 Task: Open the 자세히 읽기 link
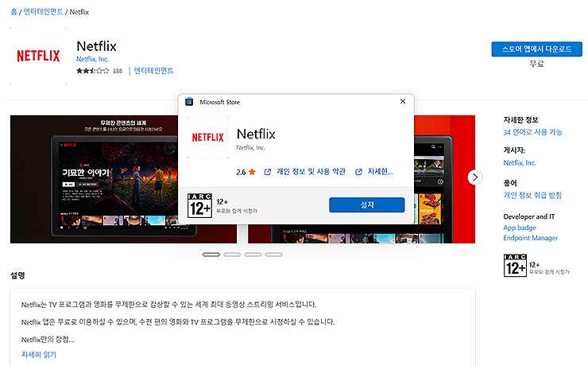(x=39, y=354)
